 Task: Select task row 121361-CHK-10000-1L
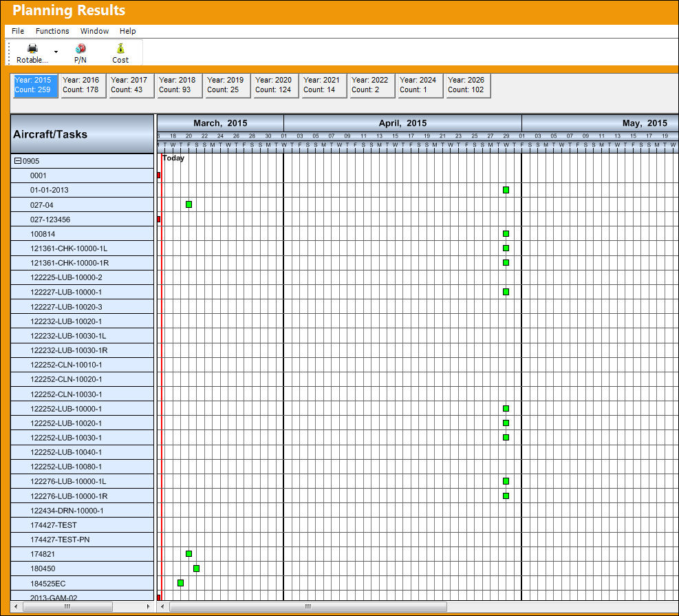pyautogui.click(x=83, y=248)
